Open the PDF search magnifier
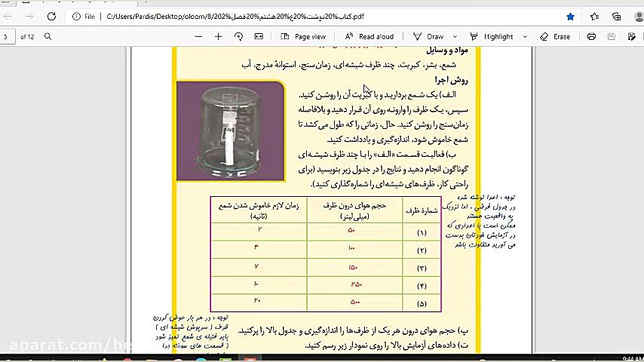The image size is (644, 362). click(48, 36)
